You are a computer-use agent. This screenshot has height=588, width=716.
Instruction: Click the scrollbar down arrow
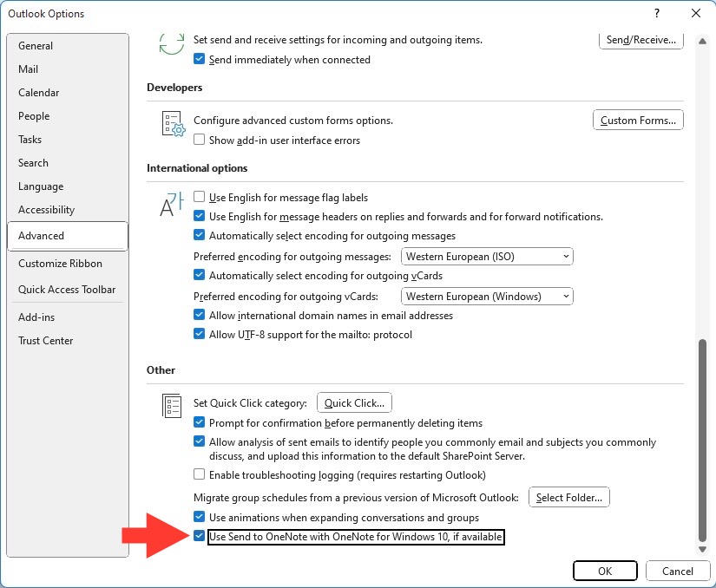tap(702, 549)
